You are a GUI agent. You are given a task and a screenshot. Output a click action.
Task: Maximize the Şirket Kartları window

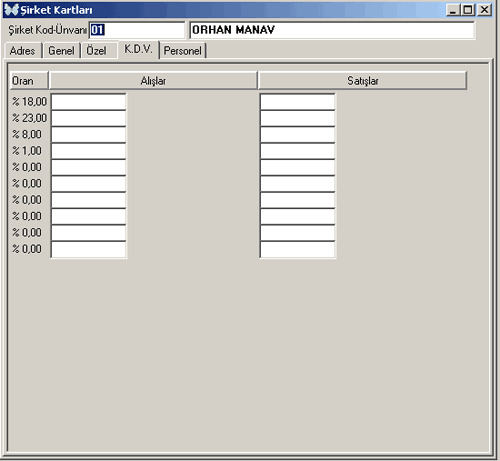point(468,10)
